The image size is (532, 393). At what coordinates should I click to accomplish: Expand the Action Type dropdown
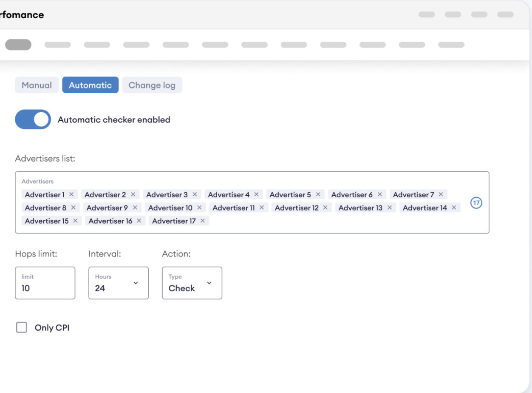coord(192,283)
